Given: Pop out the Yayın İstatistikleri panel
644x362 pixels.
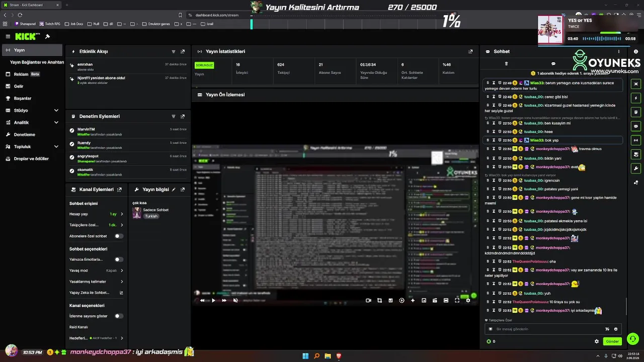Looking at the screenshot, I should pyautogui.click(x=470, y=51).
